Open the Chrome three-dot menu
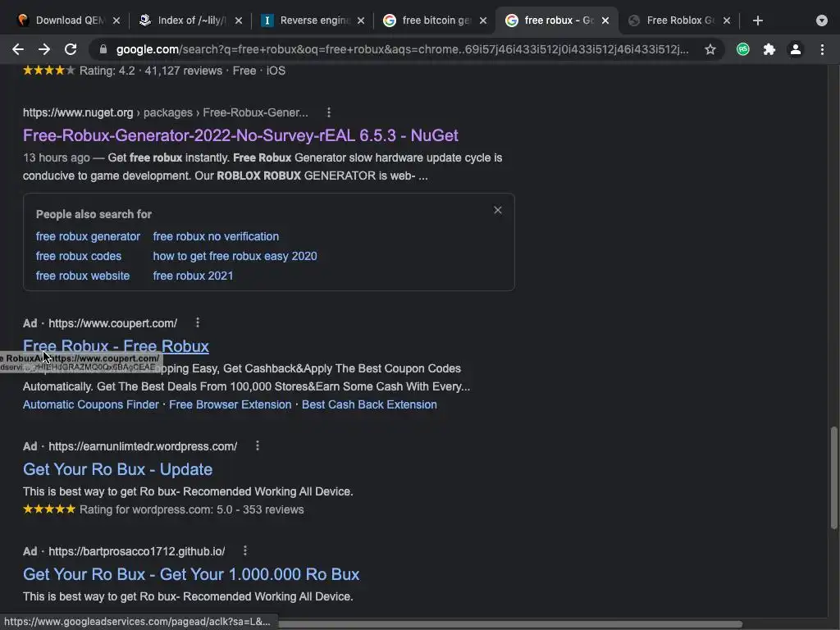The image size is (840, 630). [822, 49]
